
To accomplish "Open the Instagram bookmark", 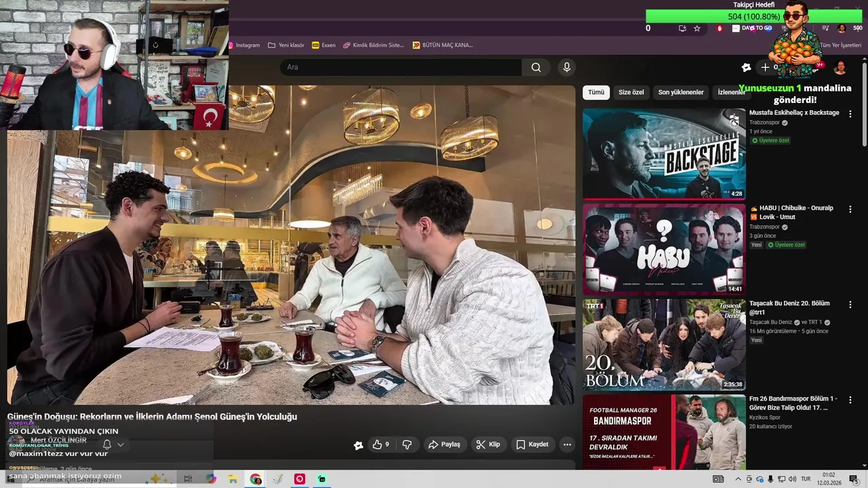I will tap(245, 45).
